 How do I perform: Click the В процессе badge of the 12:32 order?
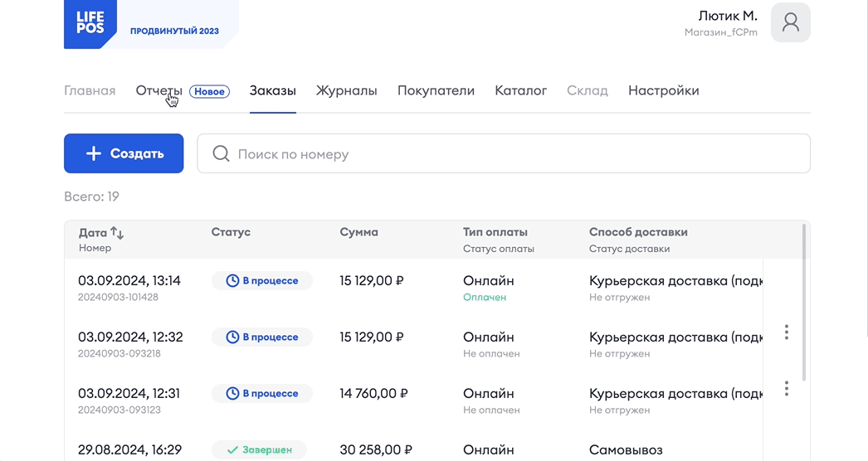pos(262,337)
